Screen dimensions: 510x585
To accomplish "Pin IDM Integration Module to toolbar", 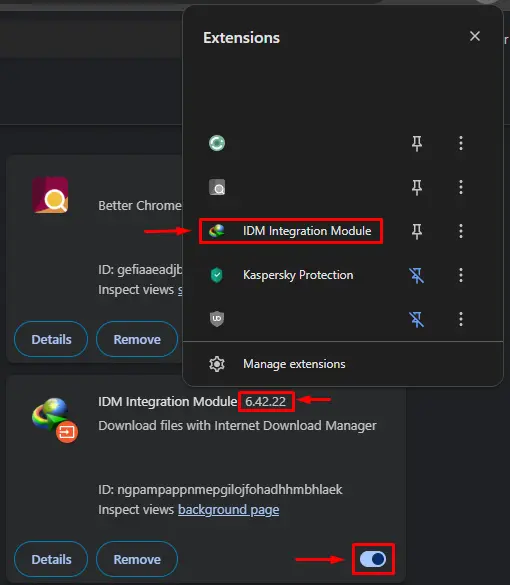I will pos(417,231).
